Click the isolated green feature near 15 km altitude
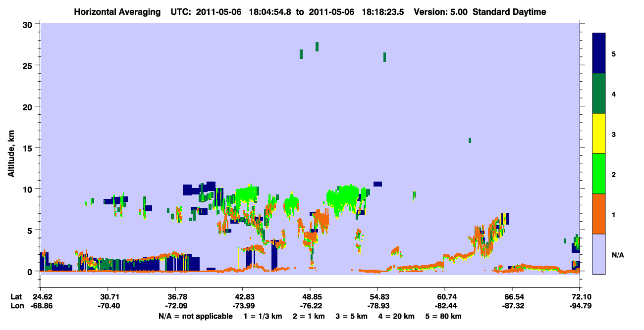 coord(470,141)
